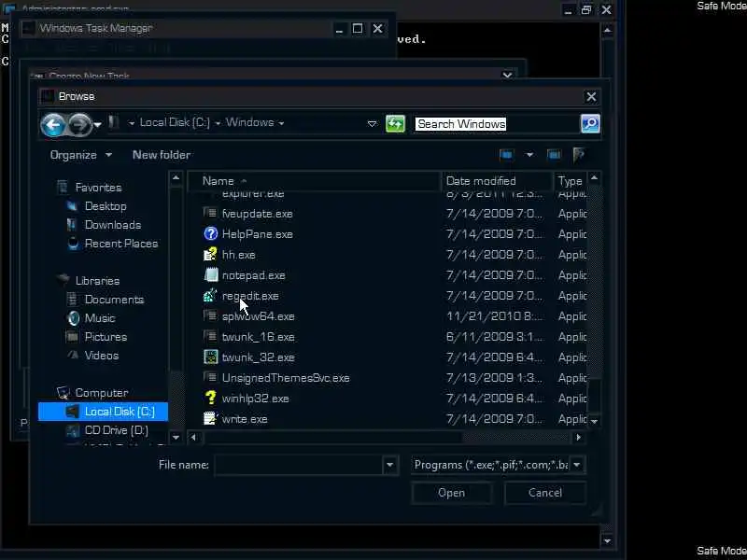Select the splwow64.exe file icon
Viewport: 747px width, 560px height.
point(211,316)
